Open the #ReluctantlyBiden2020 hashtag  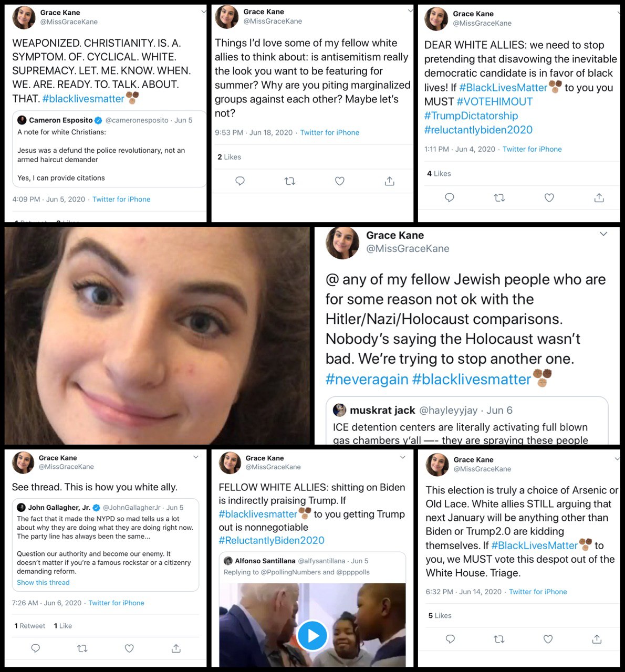point(272,540)
